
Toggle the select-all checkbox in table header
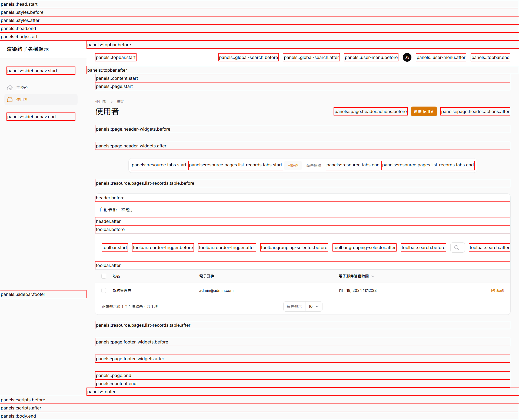click(104, 276)
